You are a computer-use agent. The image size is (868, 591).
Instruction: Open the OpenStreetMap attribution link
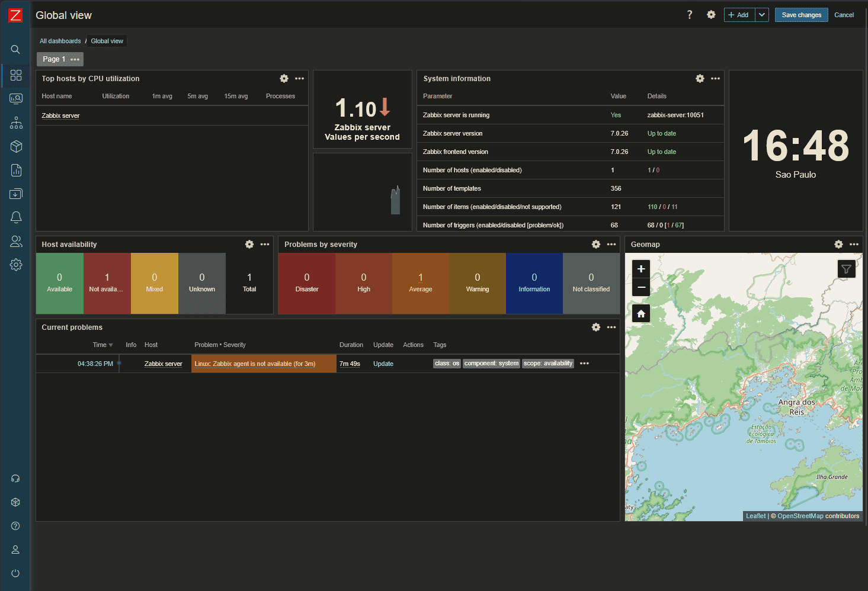[800, 516]
